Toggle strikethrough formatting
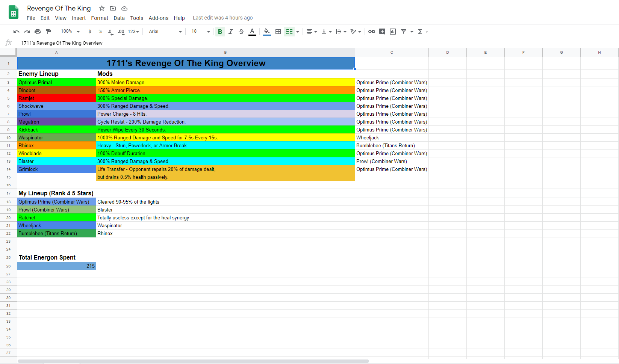 (241, 32)
